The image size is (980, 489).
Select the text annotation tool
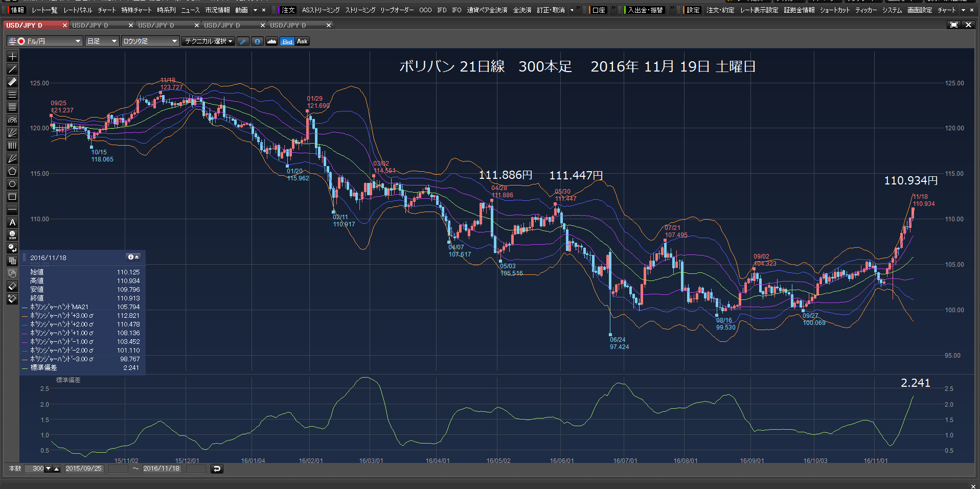(x=12, y=222)
